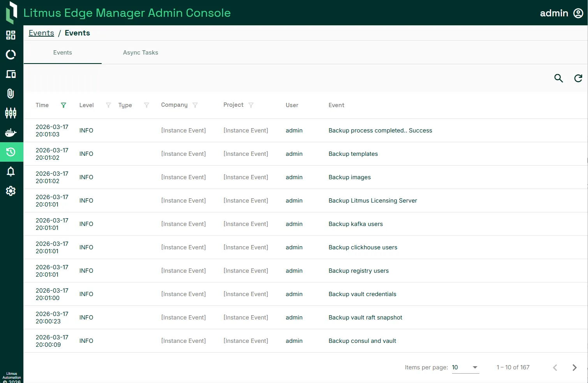Click the Time column header
The width and height of the screenshot is (588, 383).
pos(42,105)
